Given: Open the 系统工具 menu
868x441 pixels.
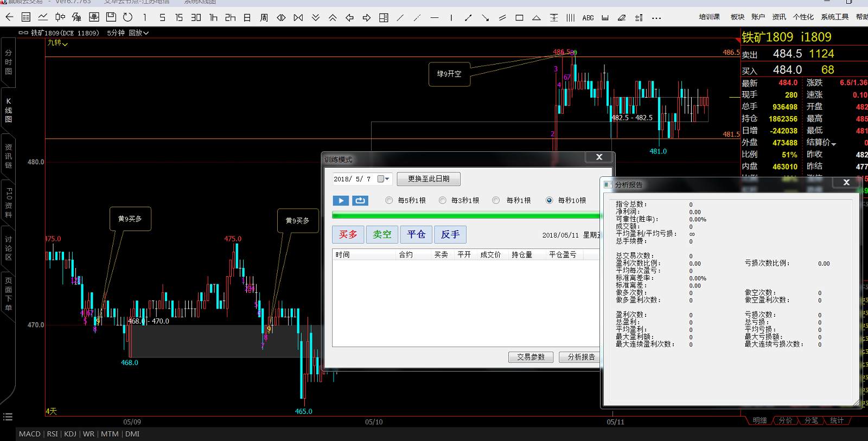Looking at the screenshot, I should (x=834, y=17).
